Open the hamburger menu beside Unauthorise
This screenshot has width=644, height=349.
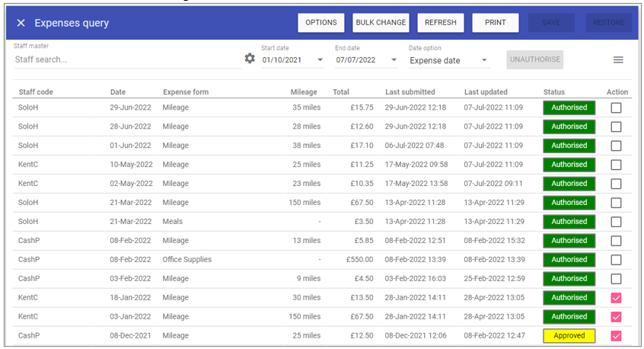pyautogui.click(x=618, y=60)
